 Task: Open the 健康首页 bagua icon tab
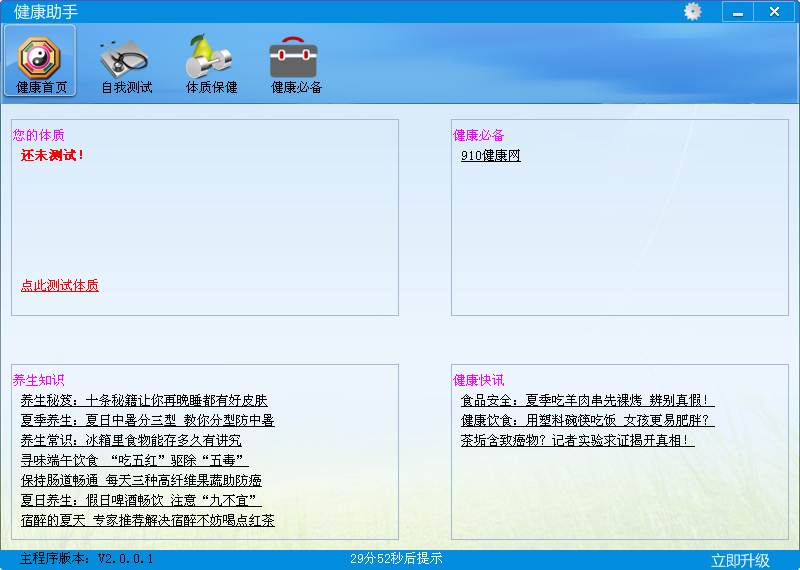click(40, 60)
